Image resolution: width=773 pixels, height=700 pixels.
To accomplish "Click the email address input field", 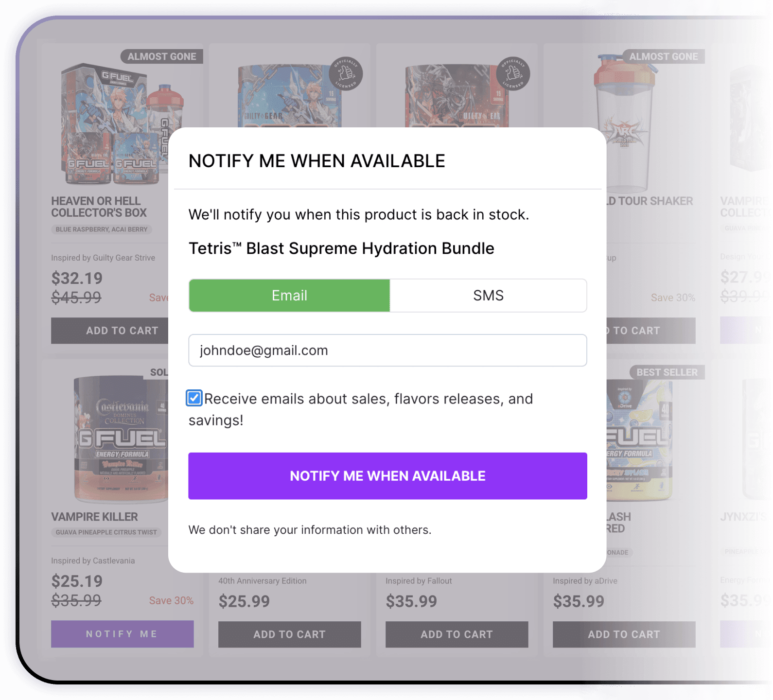I will 387,350.
